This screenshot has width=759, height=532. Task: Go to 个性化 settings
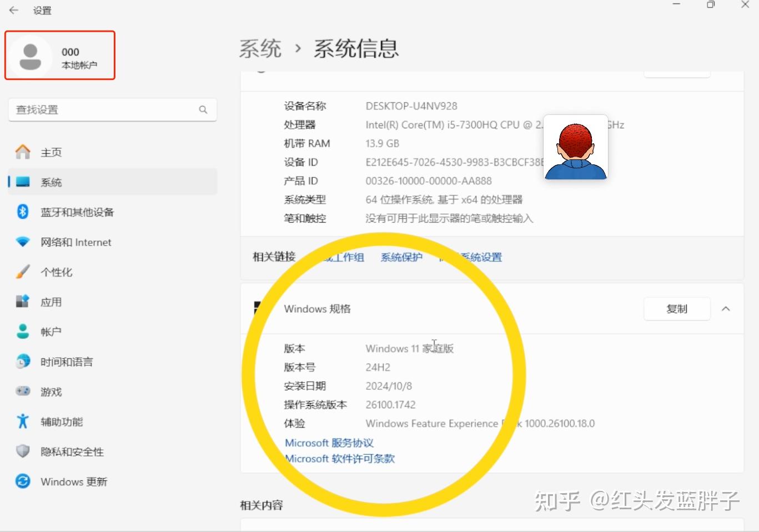click(x=113, y=272)
